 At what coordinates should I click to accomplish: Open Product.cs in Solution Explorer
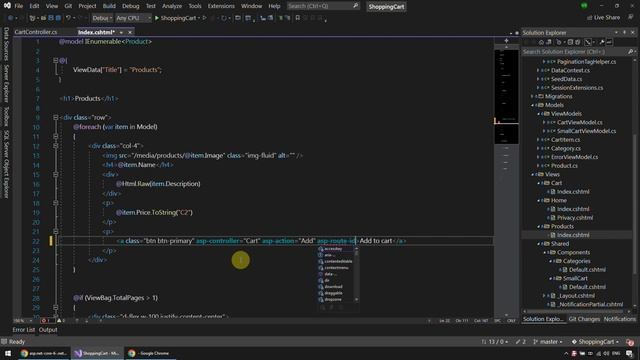tap(564, 166)
